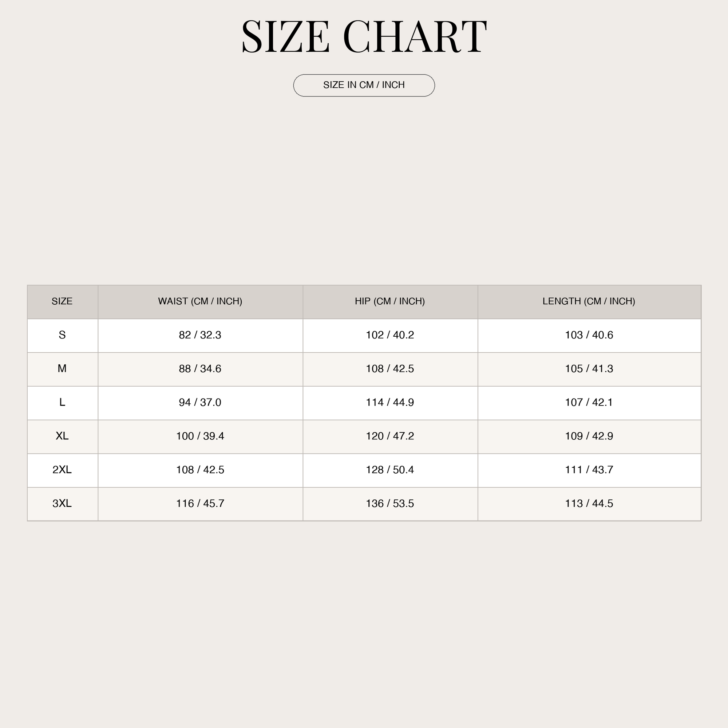
Task: Click length value 111 / 43.7
Action: pos(589,470)
